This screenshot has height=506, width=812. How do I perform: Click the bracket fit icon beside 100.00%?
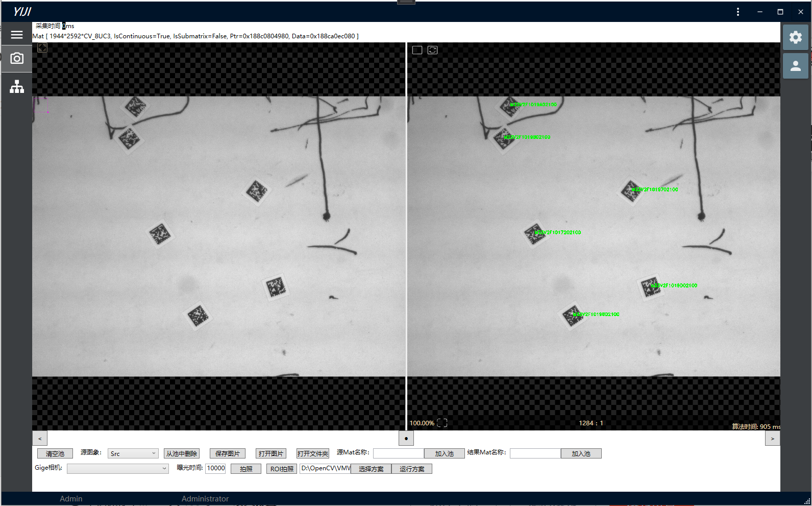[442, 423]
